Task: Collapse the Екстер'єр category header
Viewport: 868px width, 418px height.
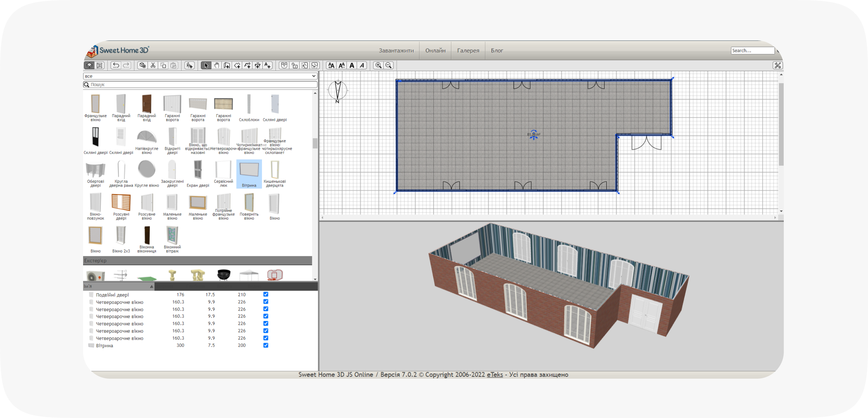Action: tap(197, 261)
